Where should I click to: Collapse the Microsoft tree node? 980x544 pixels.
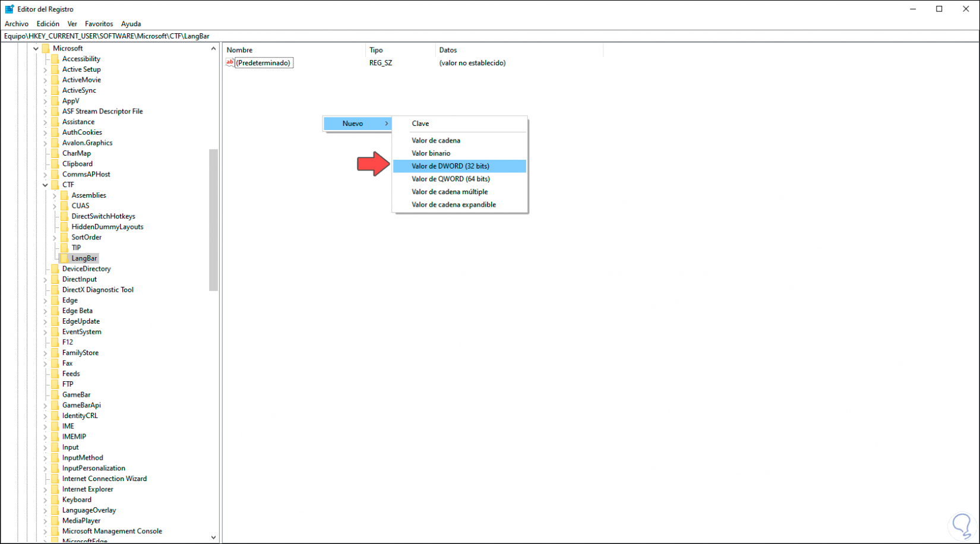point(36,49)
